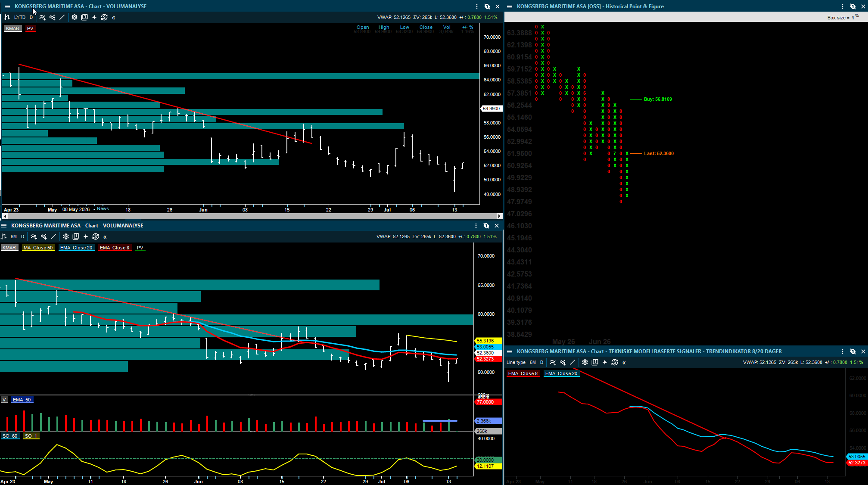Toggle the SO 60 stochastic tag
This screenshot has width=868, height=485.
[10, 436]
